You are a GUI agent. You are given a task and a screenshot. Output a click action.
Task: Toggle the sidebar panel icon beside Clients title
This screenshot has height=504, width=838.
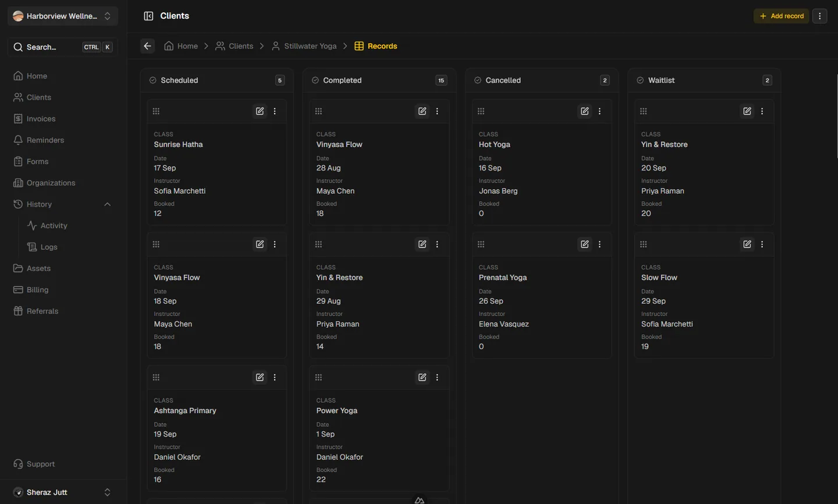[148, 16]
